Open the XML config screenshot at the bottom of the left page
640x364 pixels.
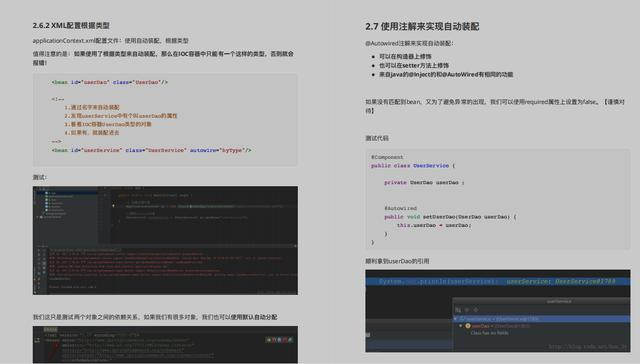(165, 344)
